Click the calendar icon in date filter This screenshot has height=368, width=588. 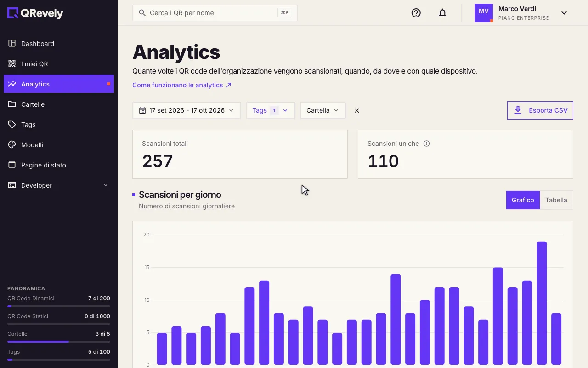(142, 110)
